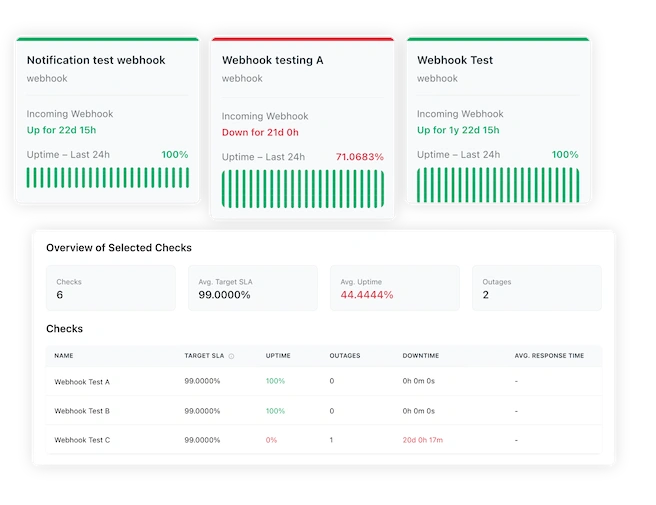
Task: Click the info icon beside Target SLA header
Action: 231,356
